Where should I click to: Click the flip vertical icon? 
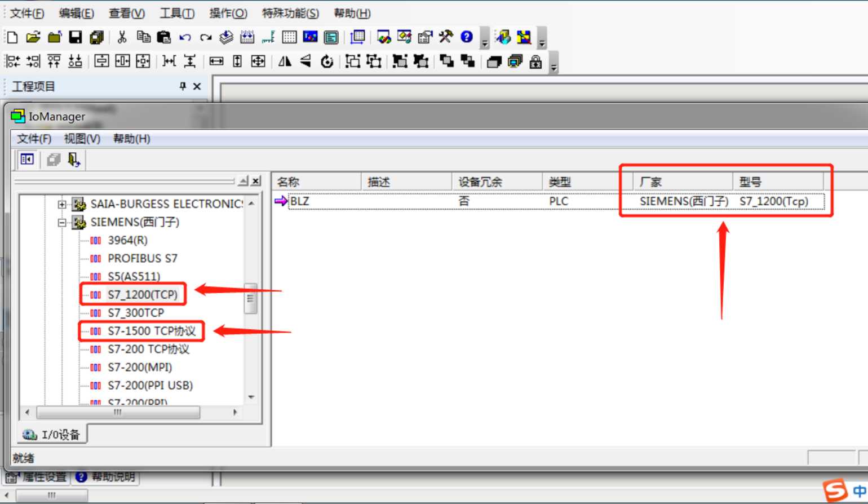305,61
